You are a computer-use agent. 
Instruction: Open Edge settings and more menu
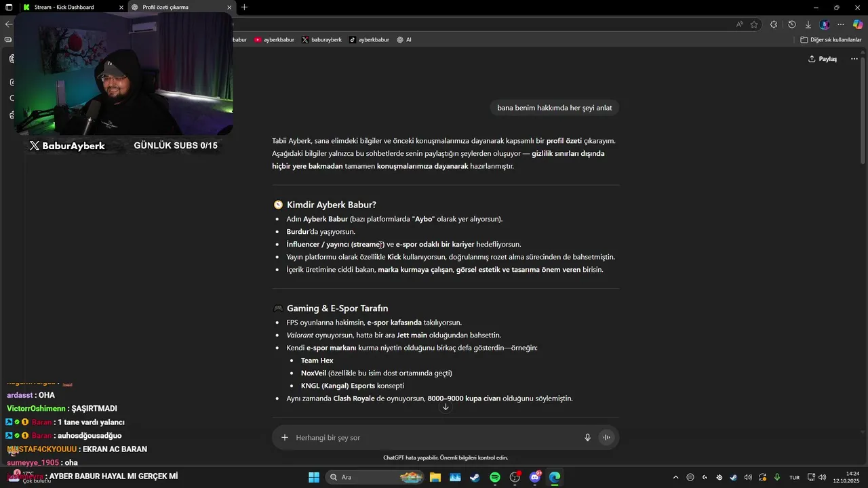(841, 24)
